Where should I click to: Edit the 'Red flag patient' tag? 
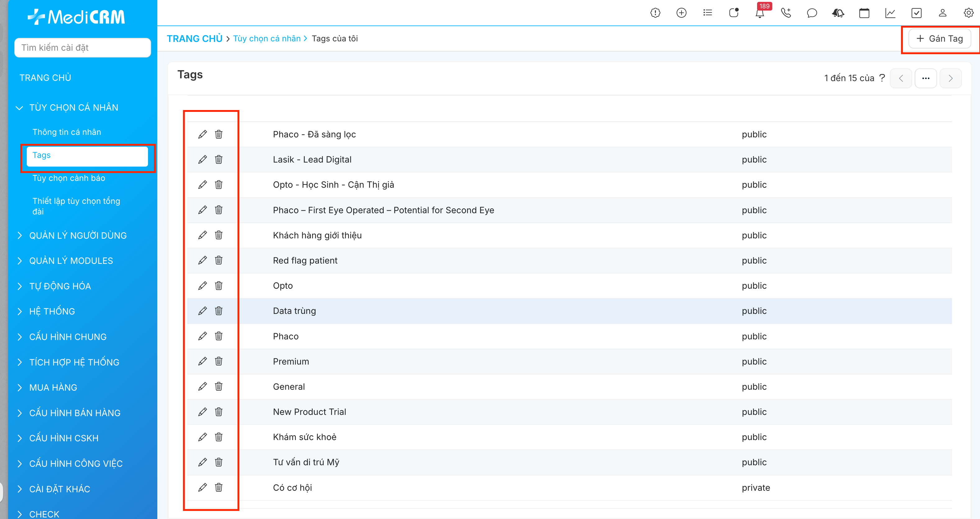202,260
